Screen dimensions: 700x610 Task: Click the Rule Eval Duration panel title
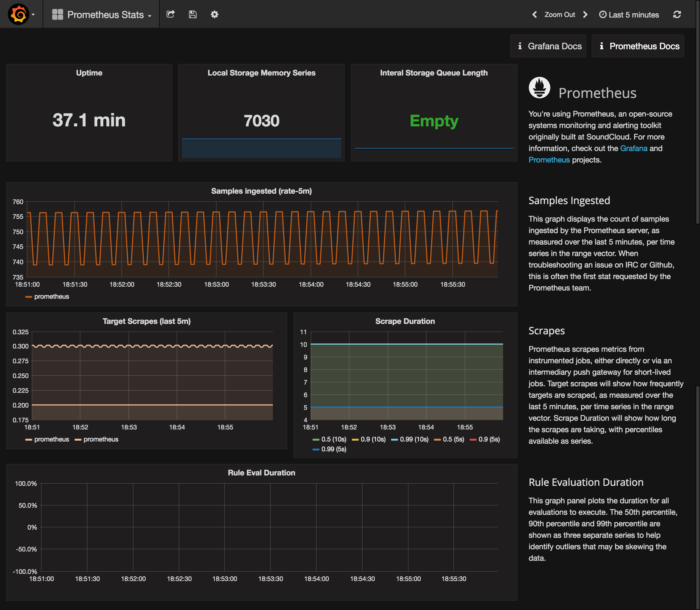click(261, 472)
